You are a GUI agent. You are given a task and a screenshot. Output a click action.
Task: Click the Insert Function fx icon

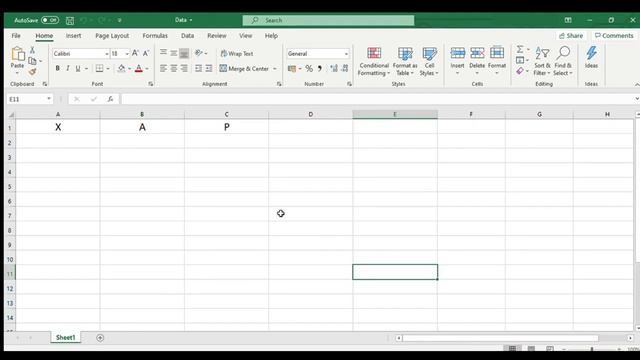coord(110,99)
